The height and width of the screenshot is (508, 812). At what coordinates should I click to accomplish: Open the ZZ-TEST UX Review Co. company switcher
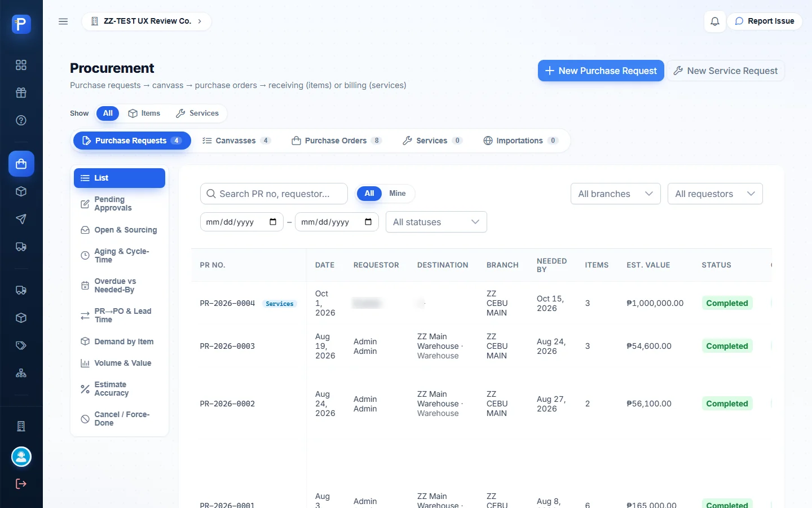147,21
